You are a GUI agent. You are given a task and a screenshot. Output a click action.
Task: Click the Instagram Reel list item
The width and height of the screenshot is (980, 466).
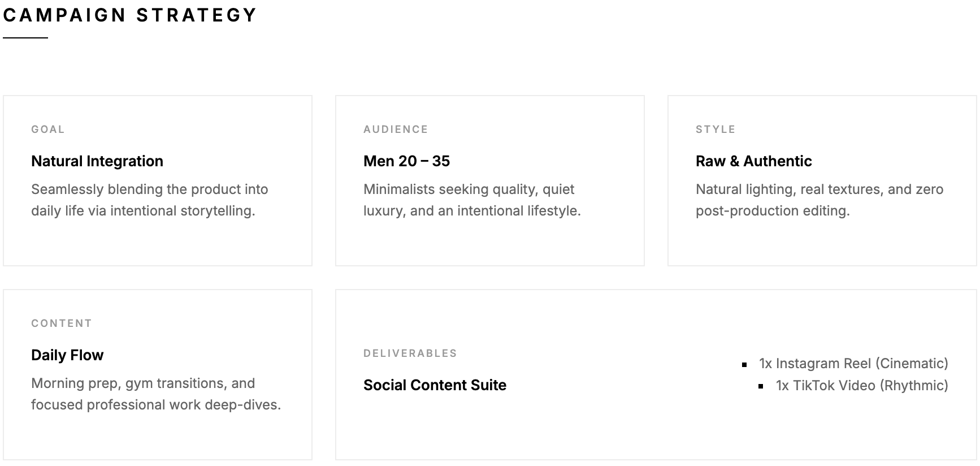click(x=853, y=364)
